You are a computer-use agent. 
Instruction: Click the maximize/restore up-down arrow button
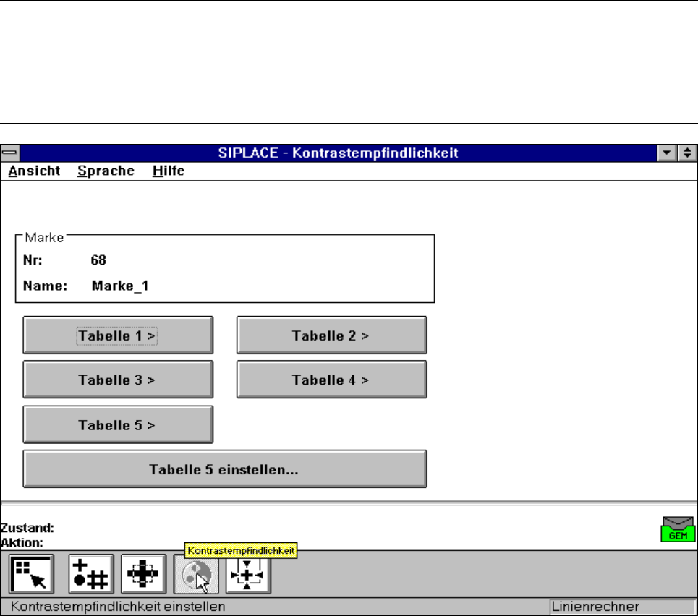point(687,153)
